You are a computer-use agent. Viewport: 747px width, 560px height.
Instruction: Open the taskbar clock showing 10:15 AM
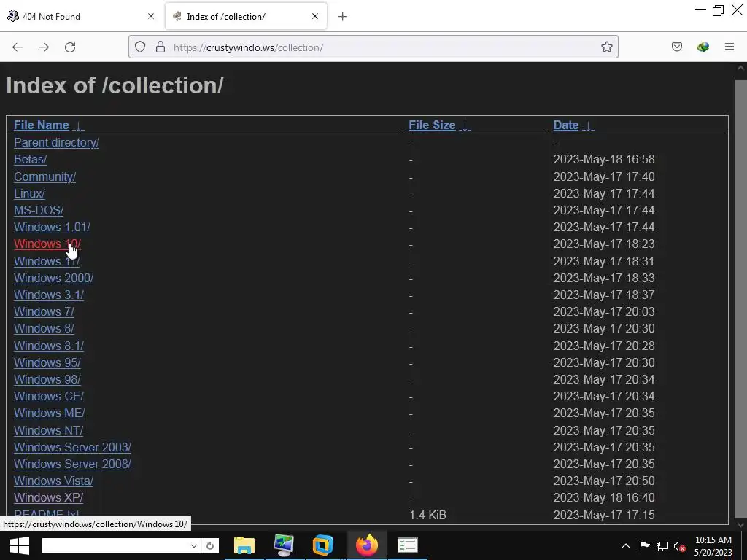coord(713,546)
